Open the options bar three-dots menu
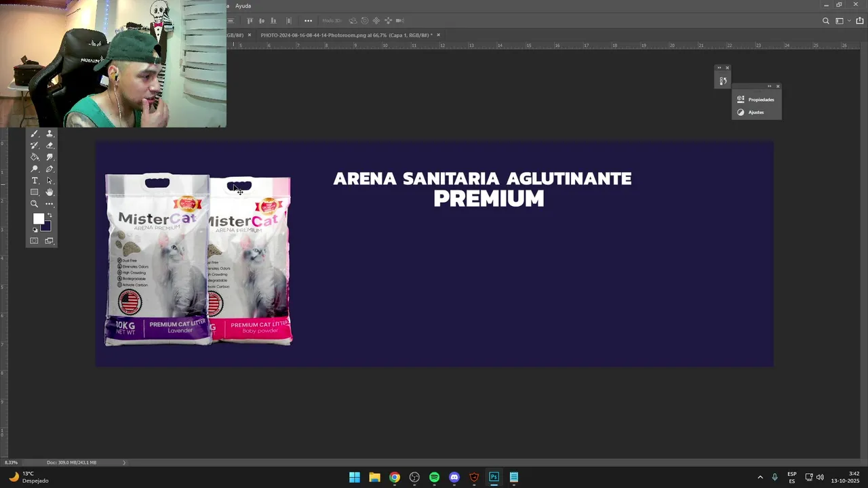This screenshot has height=488, width=868. click(x=308, y=20)
